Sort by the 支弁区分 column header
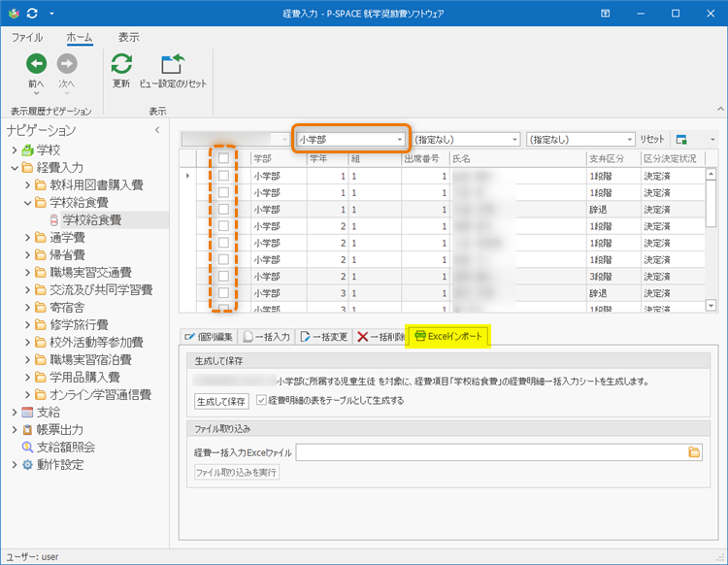 [x=613, y=158]
